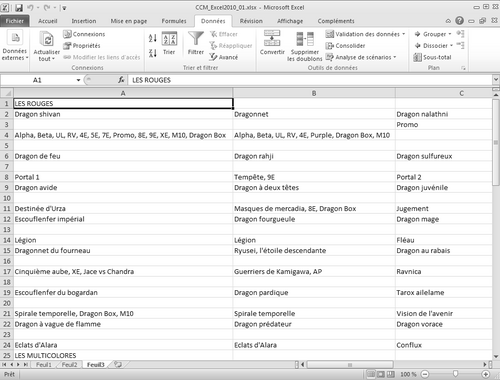Open the Customize Quick Access Toolbar dropdown
500x380 pixels.
coord(64,8)
